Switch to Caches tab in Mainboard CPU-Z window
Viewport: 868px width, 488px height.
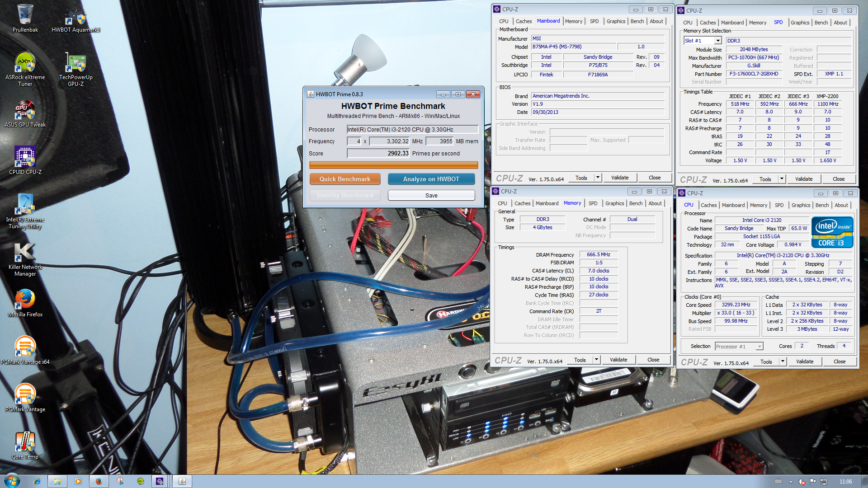tap(524, 21)
